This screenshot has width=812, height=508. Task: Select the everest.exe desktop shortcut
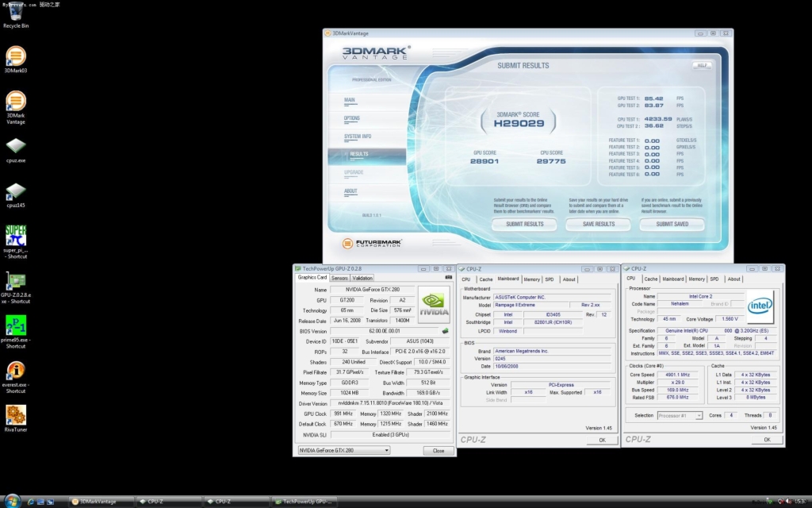(x=16, y=377)
